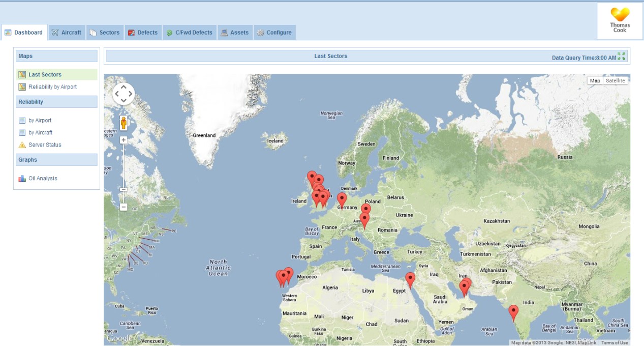
Task: Click the red pin over Germany
Action: tap(342, 199)
